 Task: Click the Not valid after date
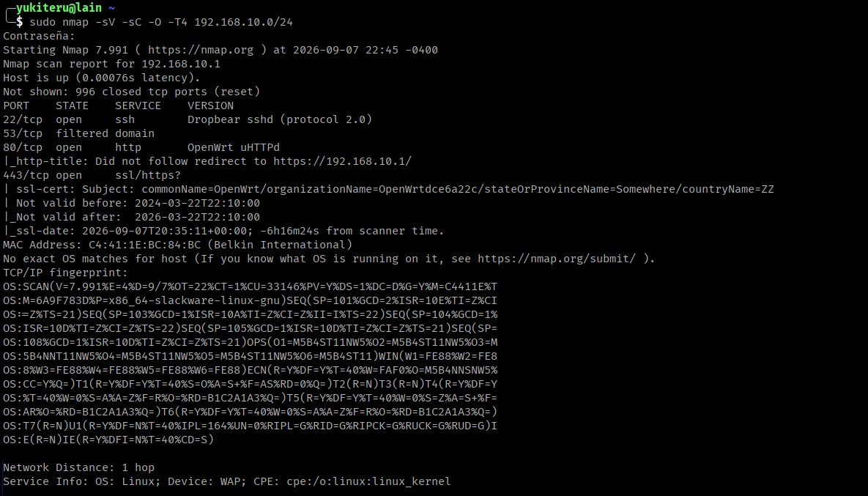pyautogui.click(x=197, y=217)
